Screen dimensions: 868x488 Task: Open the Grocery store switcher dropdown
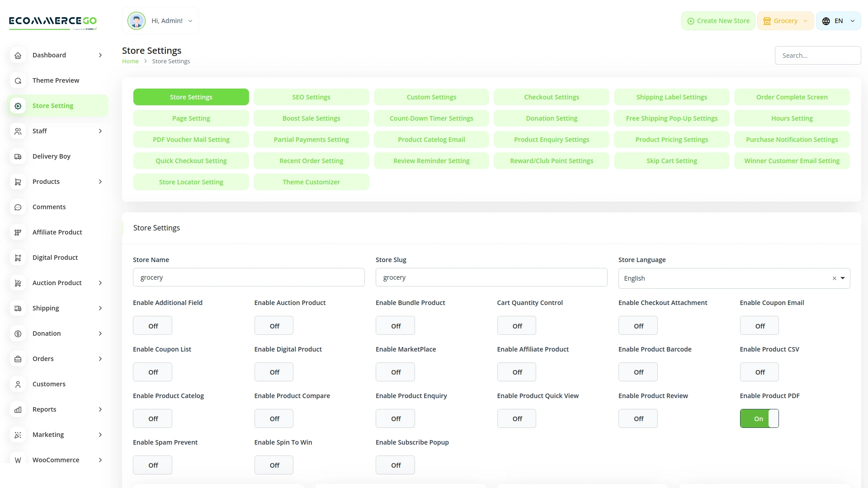pos(785,21)
